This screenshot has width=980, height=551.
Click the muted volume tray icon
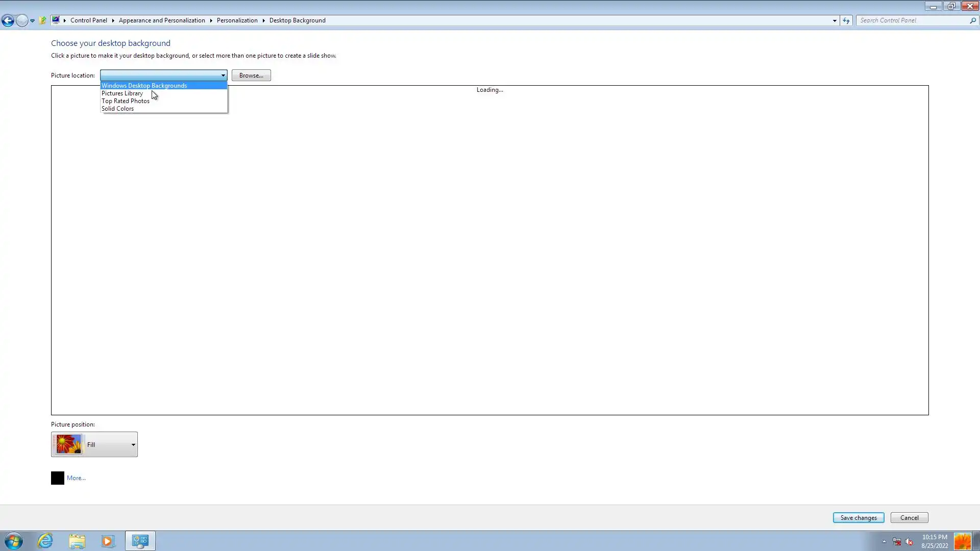tap(909, 542)
